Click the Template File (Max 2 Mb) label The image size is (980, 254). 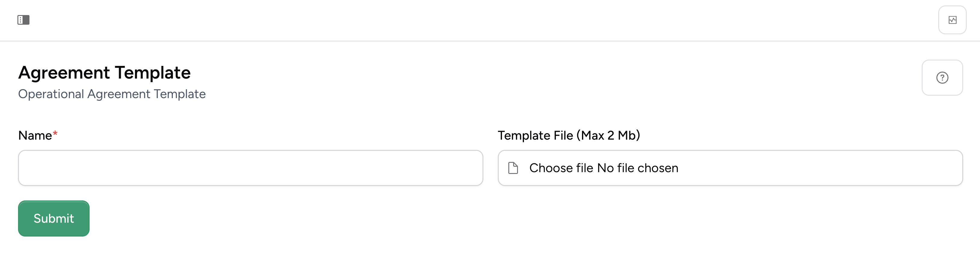point(569,135)
